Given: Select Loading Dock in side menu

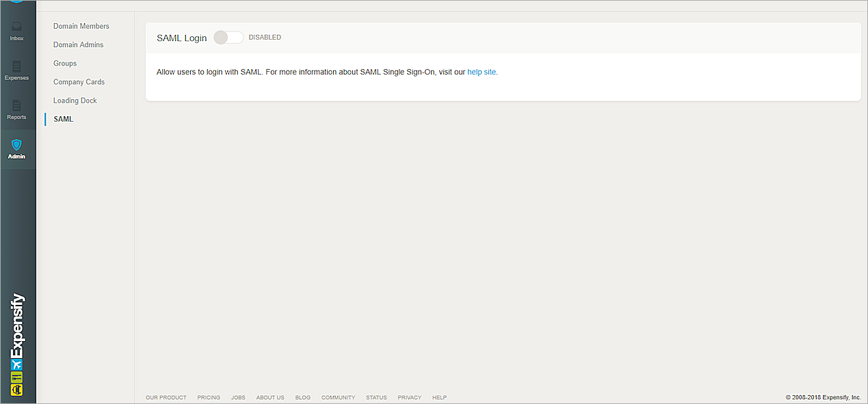Looking at the screenshot, I should point(75,100).
